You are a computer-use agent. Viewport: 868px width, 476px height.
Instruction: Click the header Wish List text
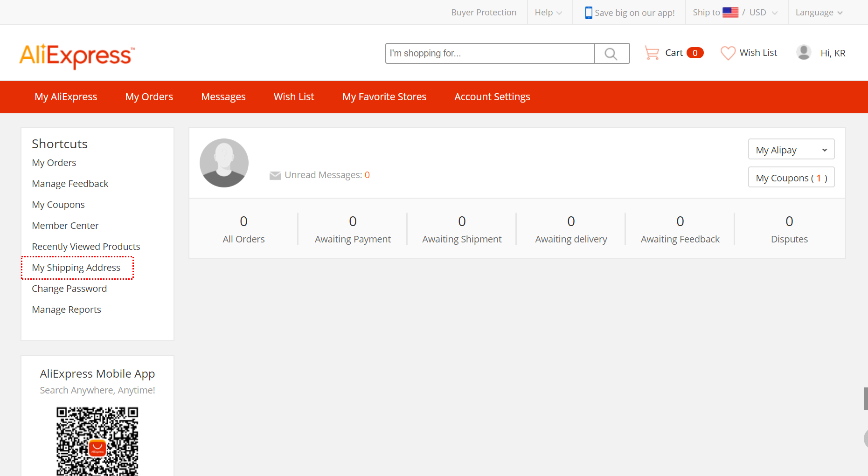click(x=758, y=53)
